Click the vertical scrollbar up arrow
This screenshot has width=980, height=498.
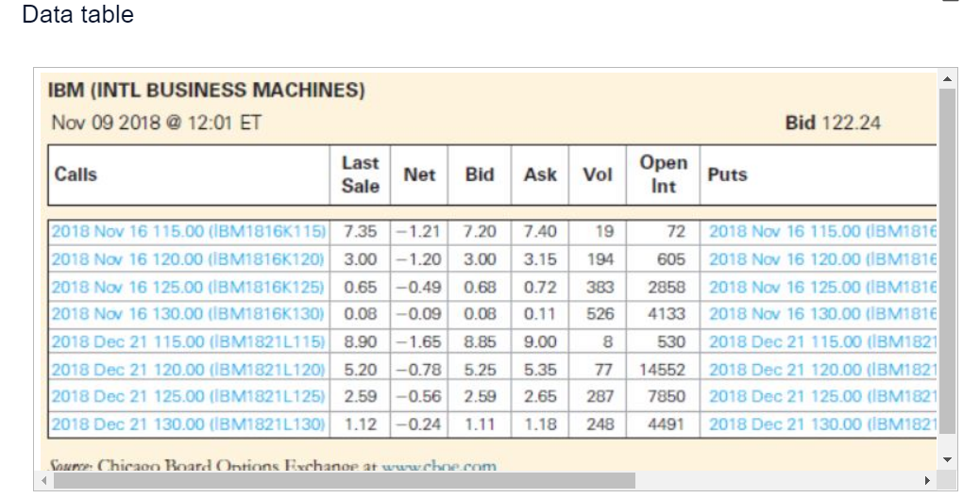coord(948,79)
